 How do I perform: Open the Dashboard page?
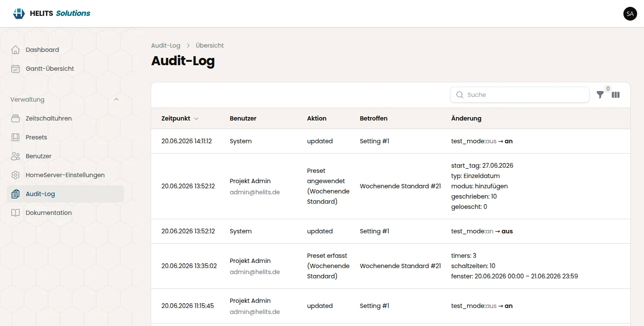point(66,50)
